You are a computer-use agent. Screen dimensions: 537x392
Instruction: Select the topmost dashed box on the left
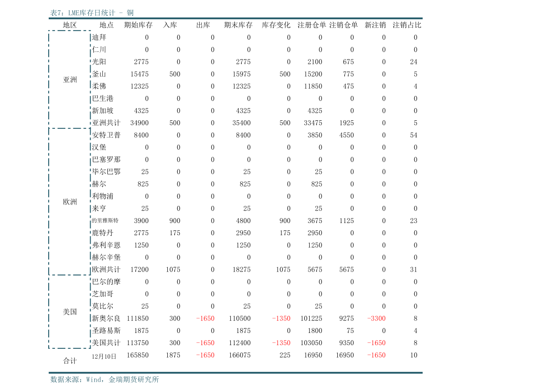coord(69,79)
